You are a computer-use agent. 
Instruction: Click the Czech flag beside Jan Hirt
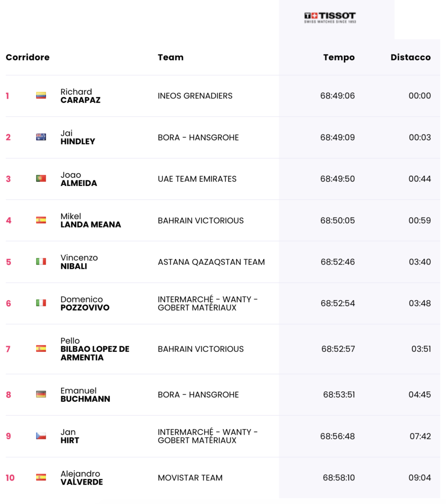click(41, 436)
